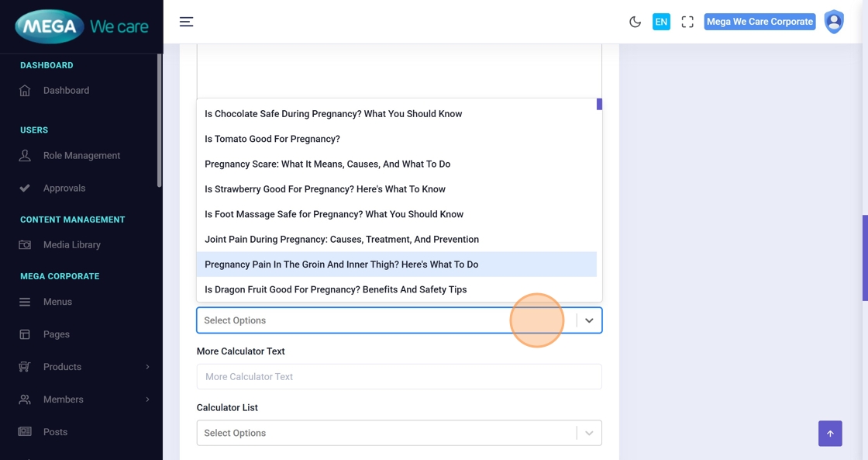Viewport: 868px width, 460px height.
Task: Enter fullscreen mode using expand icon
Action: 687,22
